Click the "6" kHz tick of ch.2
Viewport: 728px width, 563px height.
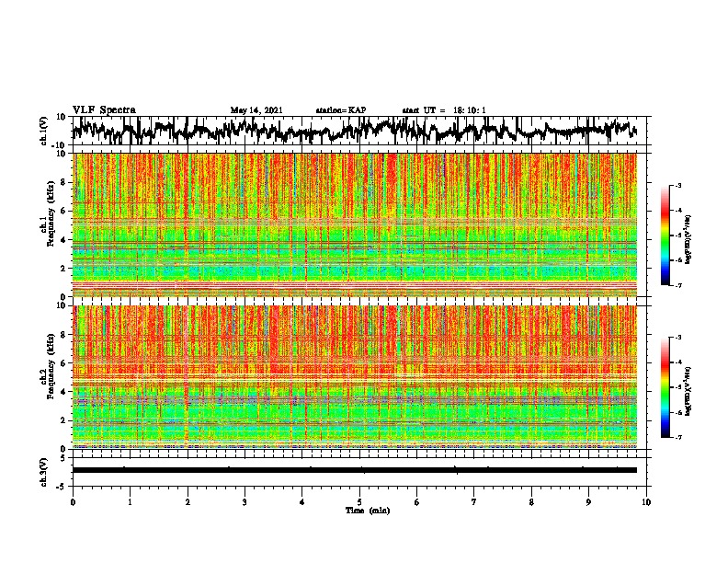pos(63,363)
